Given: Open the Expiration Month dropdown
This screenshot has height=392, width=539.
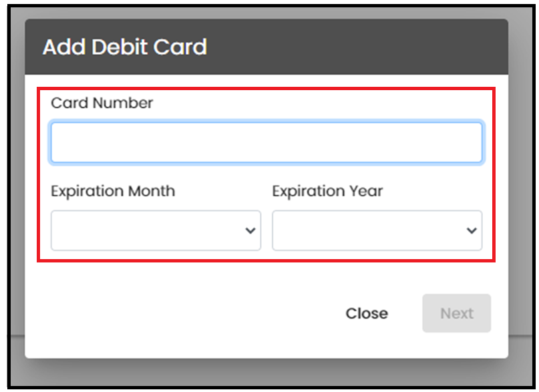Looking at the screenshot, I should tap(156, 230).
